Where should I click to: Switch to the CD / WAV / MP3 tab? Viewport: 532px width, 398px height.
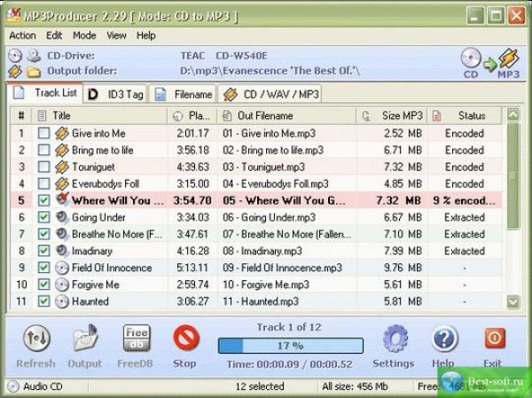coord(270,94)
